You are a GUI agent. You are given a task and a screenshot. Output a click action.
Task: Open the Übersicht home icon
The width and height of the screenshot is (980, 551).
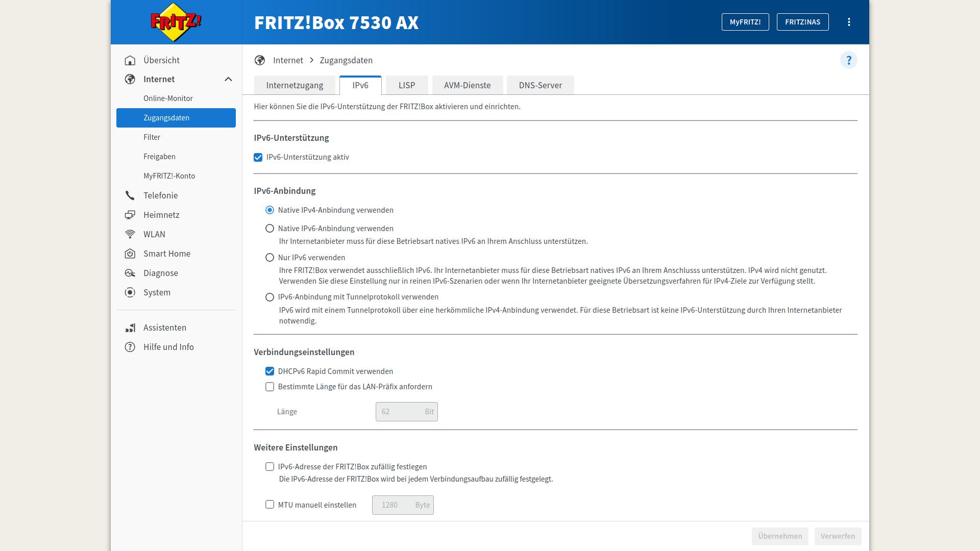130,60
